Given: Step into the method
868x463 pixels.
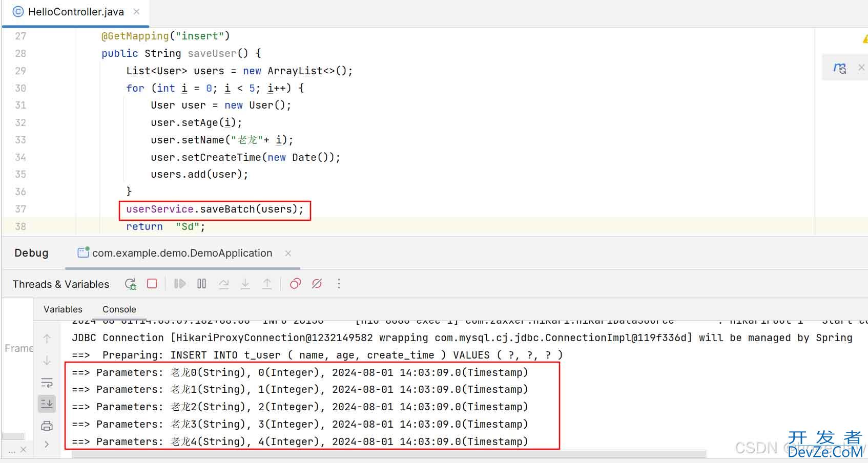Looking at the screenshot, I should [x=245, y=284].
